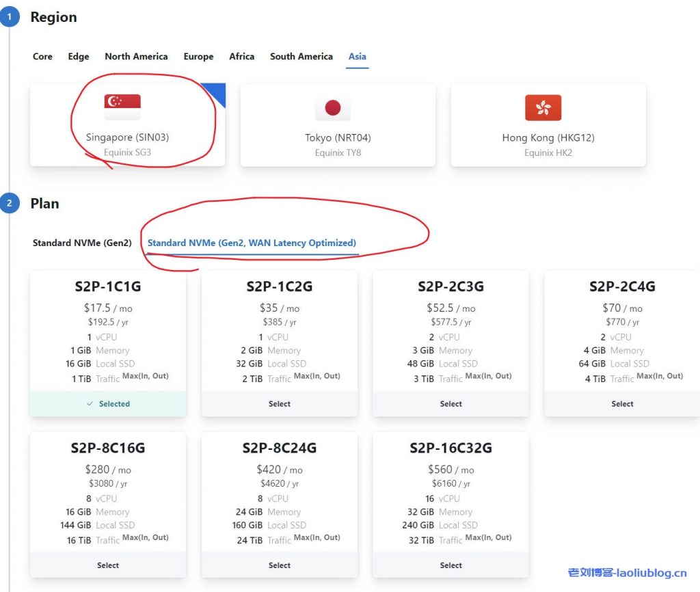Select the S2P-16C32G plan
This screenshot has width=700, height=592.
tap(450, 565)
